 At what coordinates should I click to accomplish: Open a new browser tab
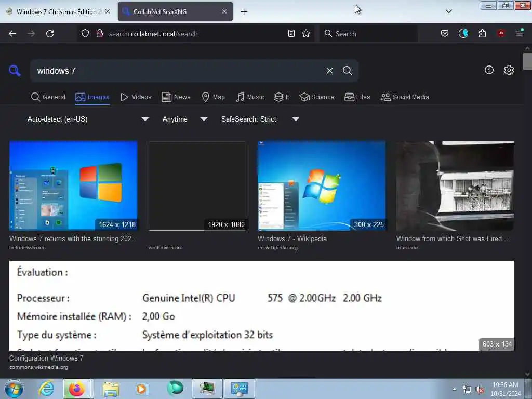(x=244, y=12)
